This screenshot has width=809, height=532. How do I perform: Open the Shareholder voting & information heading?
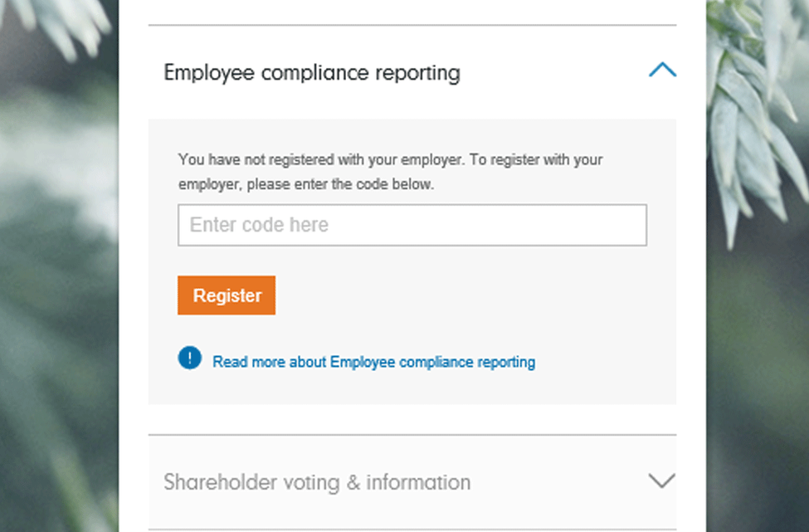click(317, 482)
